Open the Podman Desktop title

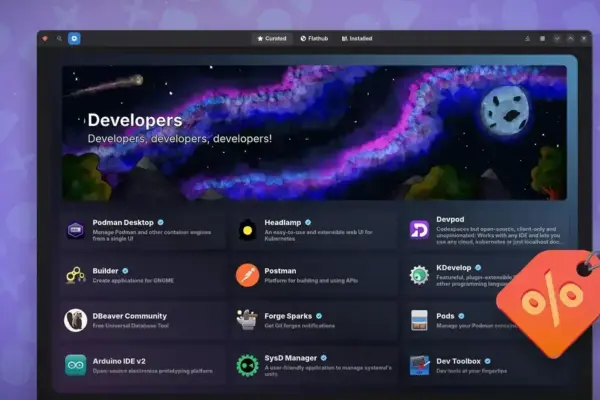coord(123,222)
